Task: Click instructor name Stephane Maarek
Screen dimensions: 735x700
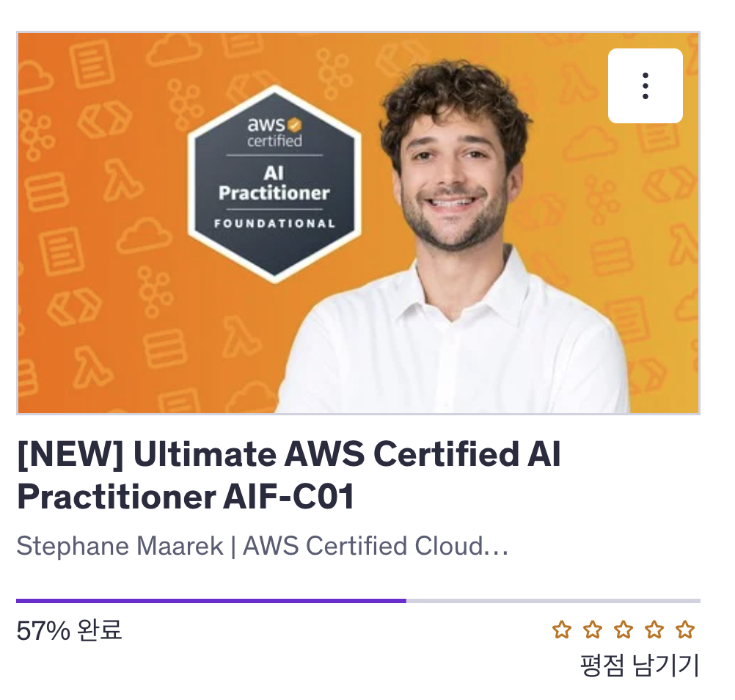Action: (x=120, y=546)
